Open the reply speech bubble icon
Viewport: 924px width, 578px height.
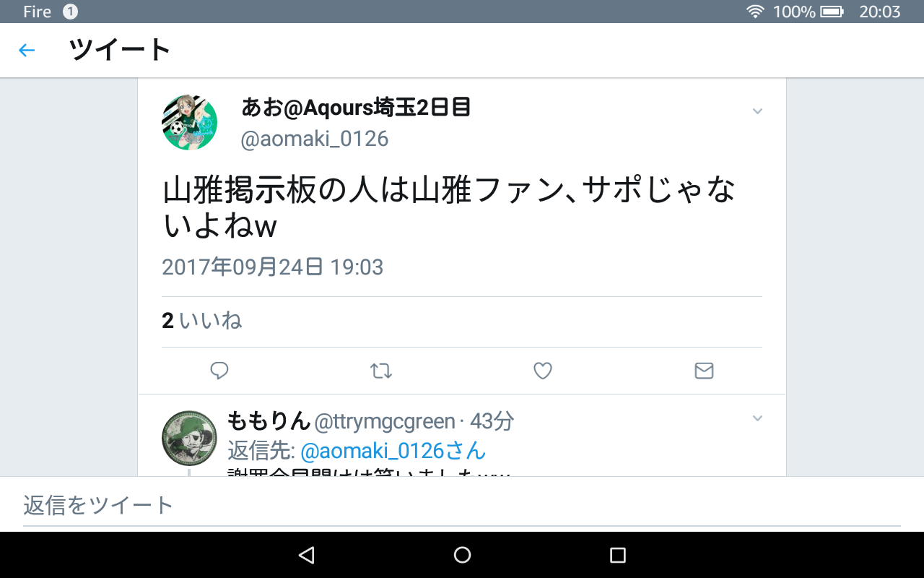point(219,371)
